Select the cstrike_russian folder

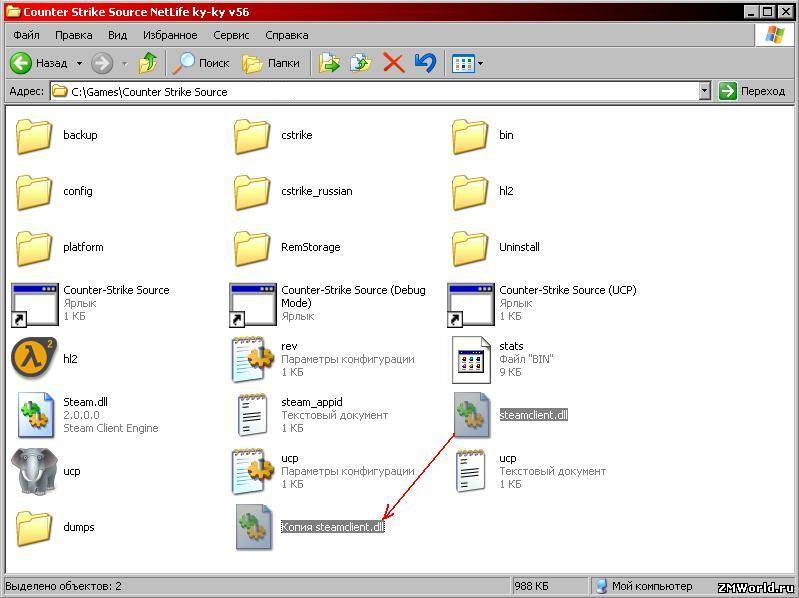pyautogui.click(x=294, y=192)
